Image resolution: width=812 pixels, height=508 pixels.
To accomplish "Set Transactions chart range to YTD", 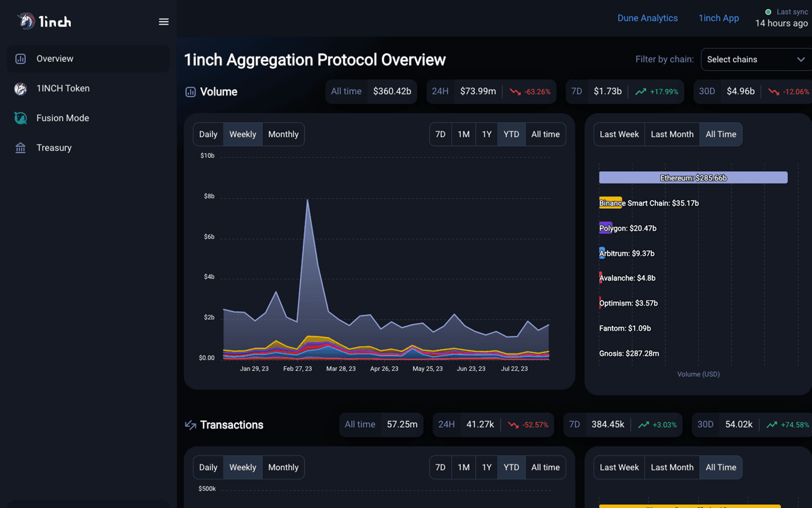I will point(511,467).
